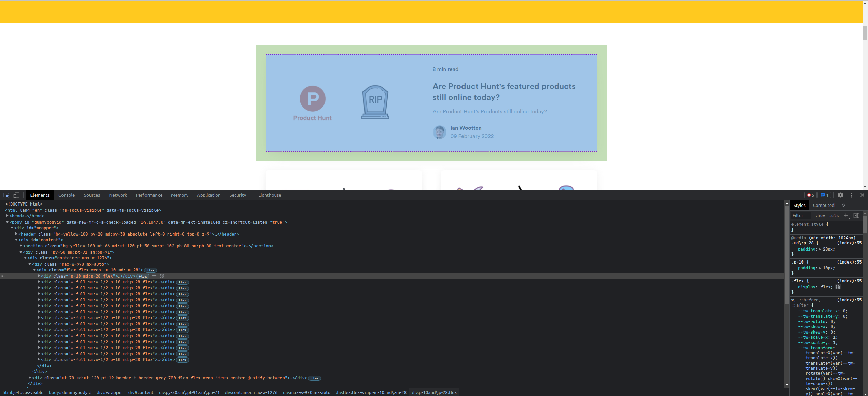The image size is (868, 396).
Task: Toggle the flex badge on the p-10 div
Action: (142, 276)
